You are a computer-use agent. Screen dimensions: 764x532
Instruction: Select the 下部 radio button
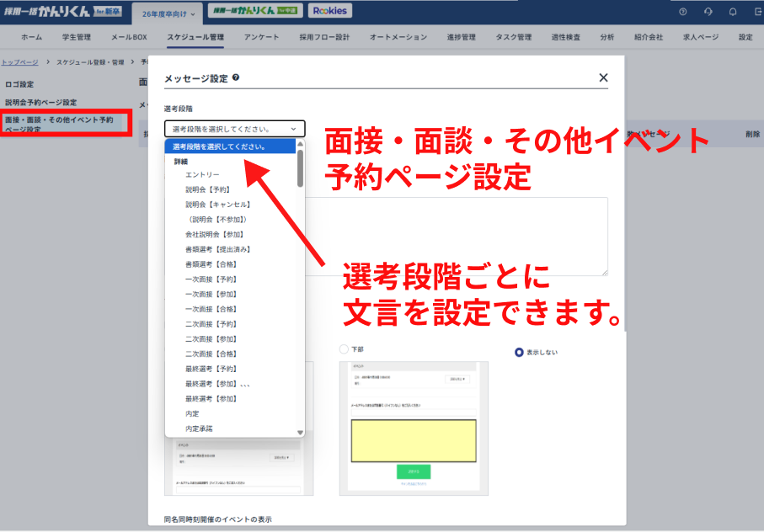(x=345, y=348)
